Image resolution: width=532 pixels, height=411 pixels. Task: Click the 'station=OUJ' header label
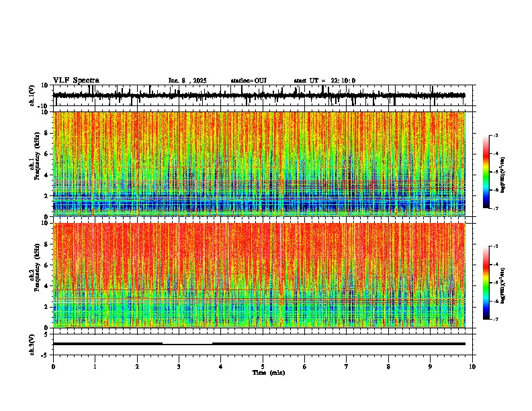249,81
